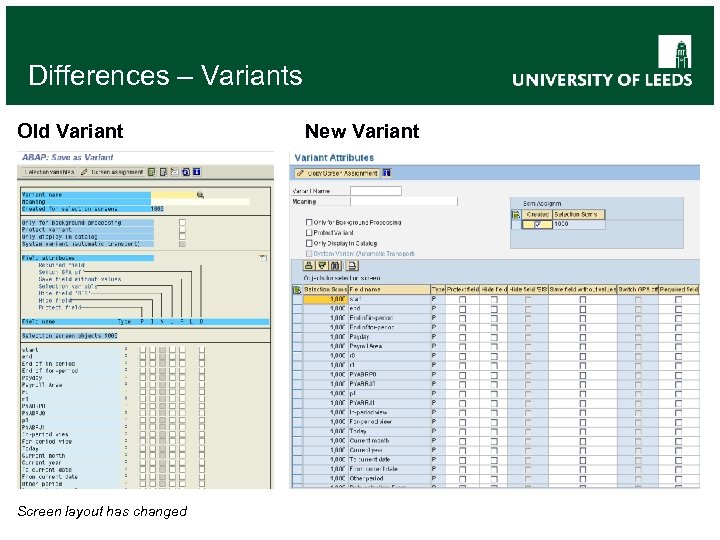
Task: Tick Required field checkbox for Other period row
Action: point(678,478)
